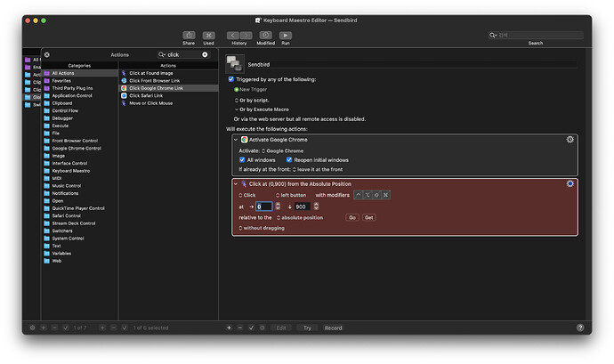Image resolution: width=614 pixels, height=364 pixels.
Task: Go back in History with left arrow
Action: click(233, 36)
